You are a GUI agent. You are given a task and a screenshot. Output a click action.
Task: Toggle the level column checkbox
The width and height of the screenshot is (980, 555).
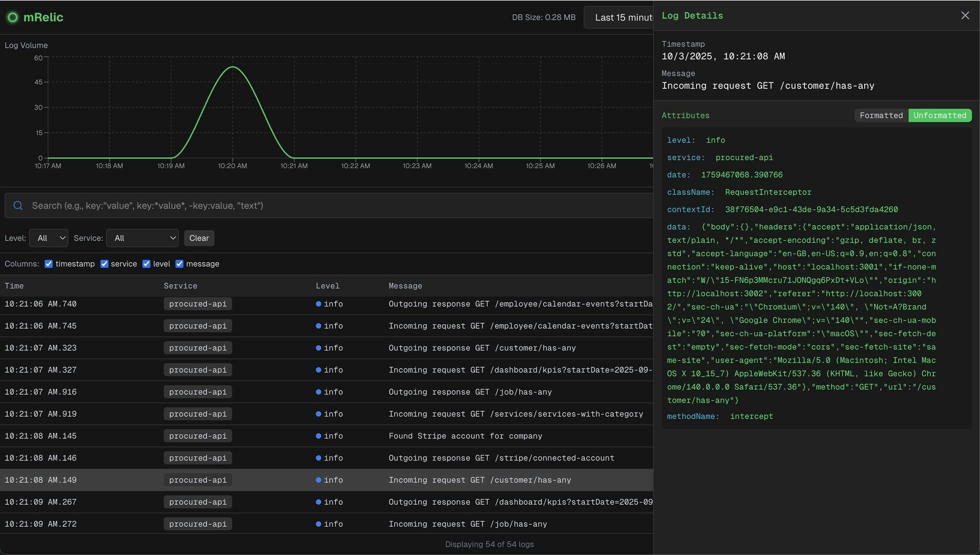[146, 264]
